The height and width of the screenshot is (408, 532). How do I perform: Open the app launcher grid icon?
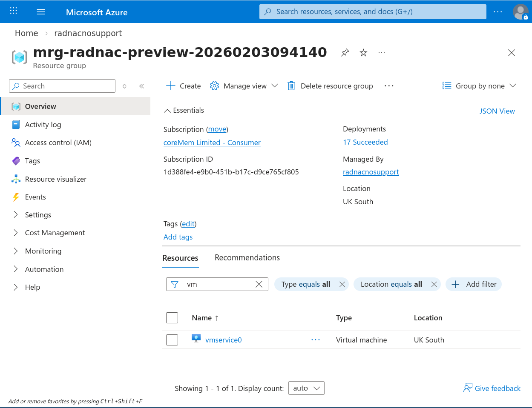(14, 11)
